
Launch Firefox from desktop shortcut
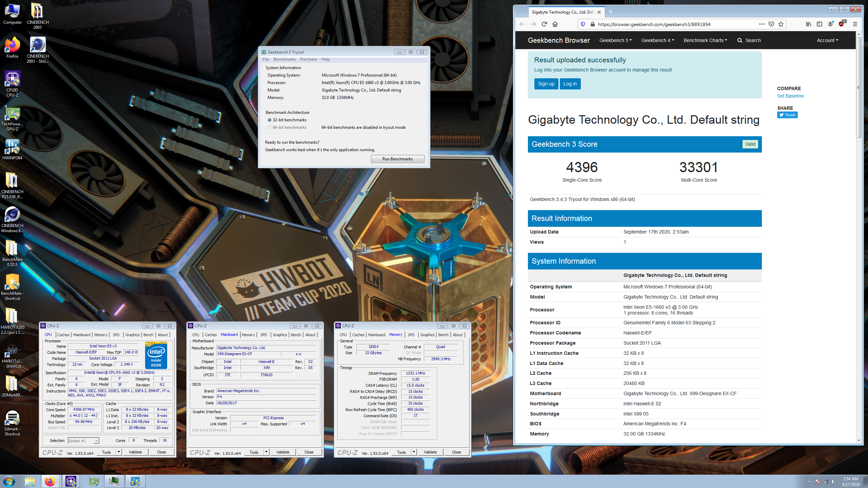13,48
